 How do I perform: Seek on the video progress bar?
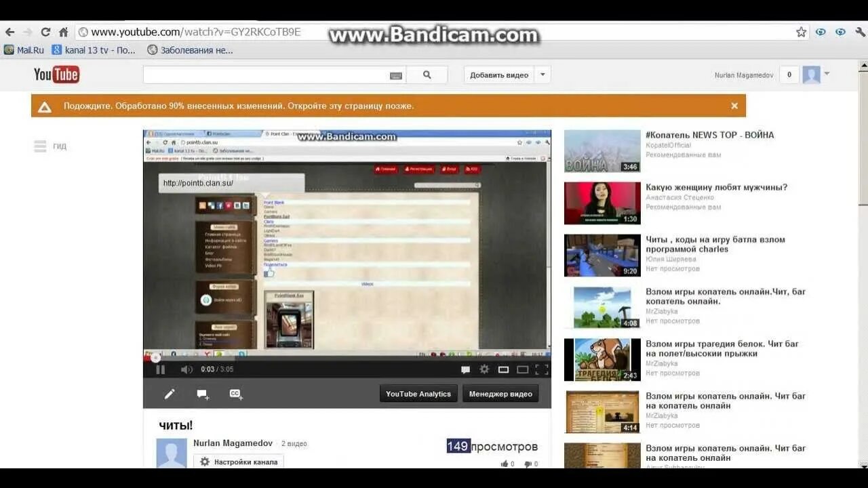pos(347,357)
